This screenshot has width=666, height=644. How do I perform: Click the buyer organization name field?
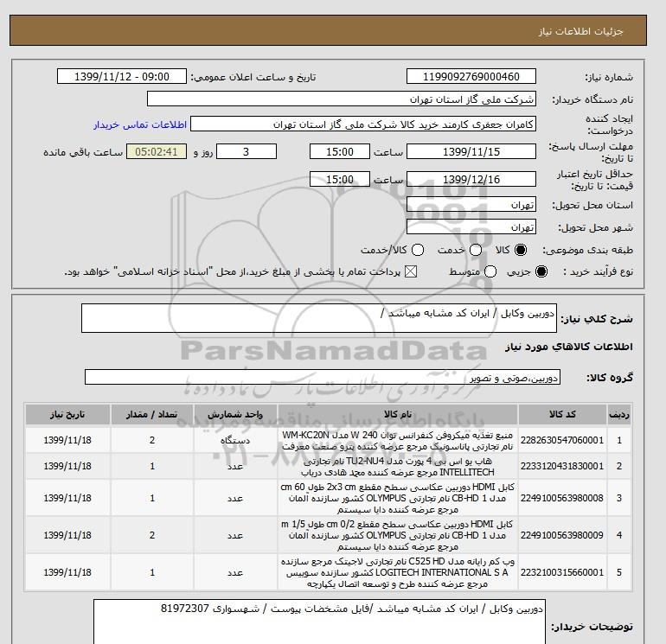342,99
